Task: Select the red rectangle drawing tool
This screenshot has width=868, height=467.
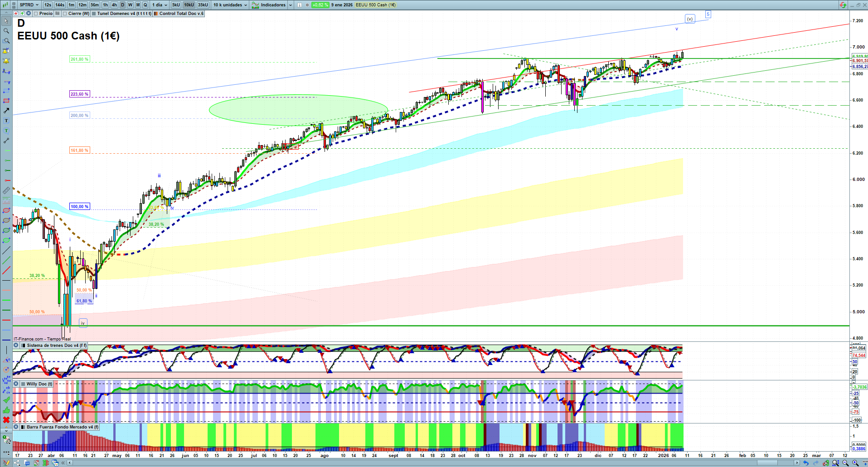Action: click(6, 101)
